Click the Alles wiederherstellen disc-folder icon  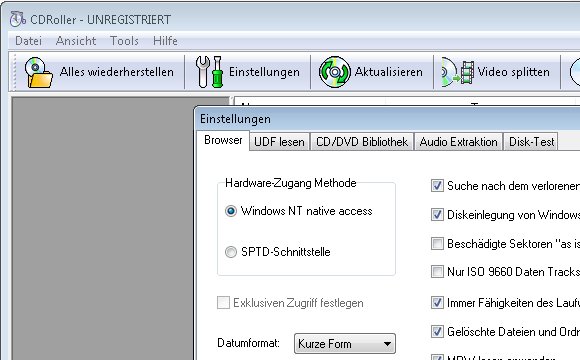click(38, 72)
